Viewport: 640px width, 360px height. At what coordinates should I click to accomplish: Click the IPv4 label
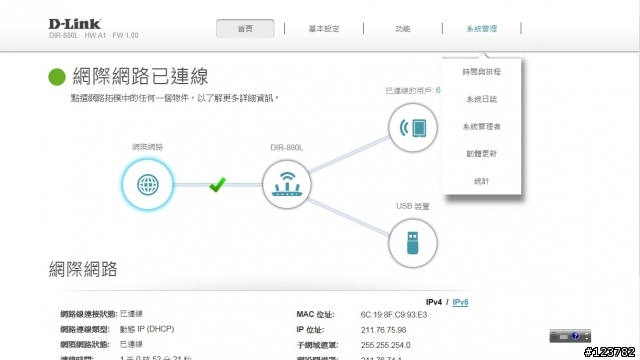434,302
